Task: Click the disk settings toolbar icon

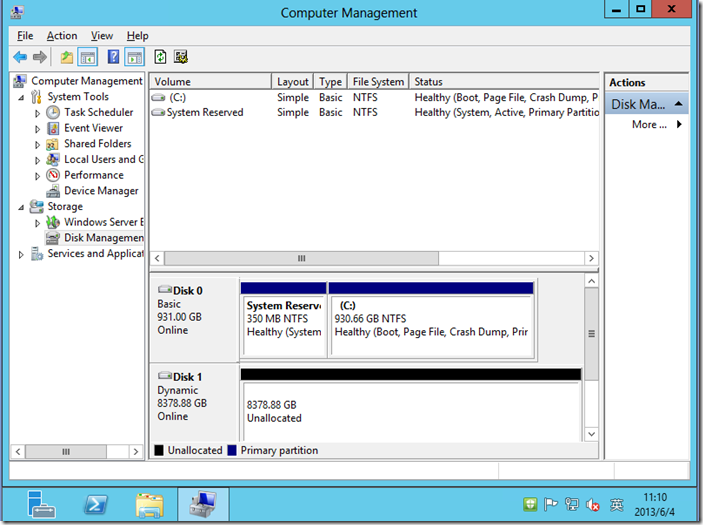Action: pyautogui.click(x=181, y=57)
